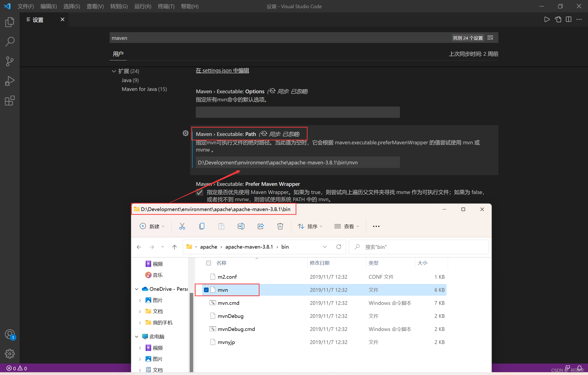Open the 排序 sort dropdown
This screenshot has height=375, width=588.
[310, 226]
